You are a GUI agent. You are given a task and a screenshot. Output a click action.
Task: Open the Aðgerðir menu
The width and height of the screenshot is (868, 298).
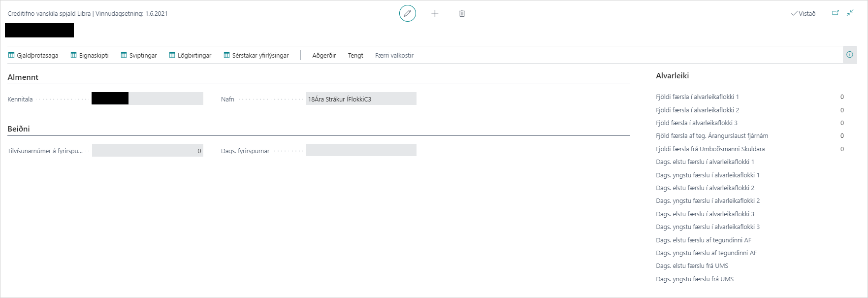tap(324, 55)
